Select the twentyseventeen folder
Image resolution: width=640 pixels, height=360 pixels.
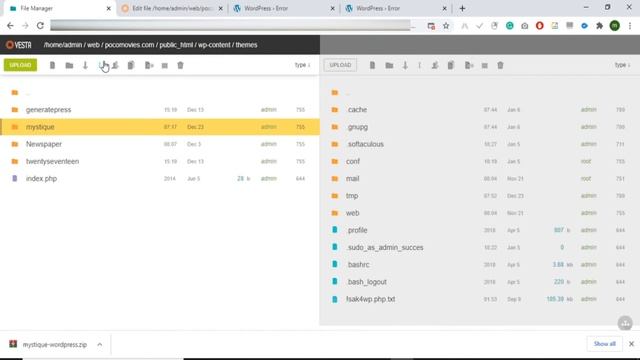[x=160, y=161]
